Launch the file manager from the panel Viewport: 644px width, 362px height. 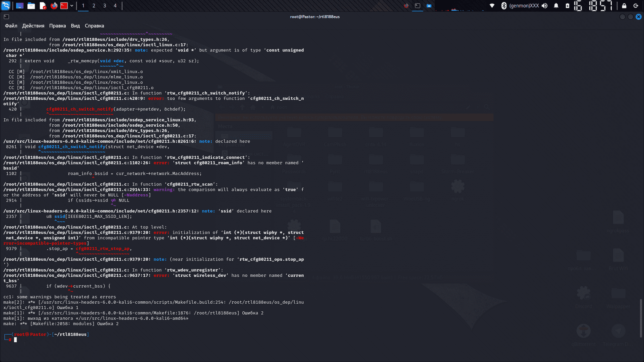coord(31,6)
